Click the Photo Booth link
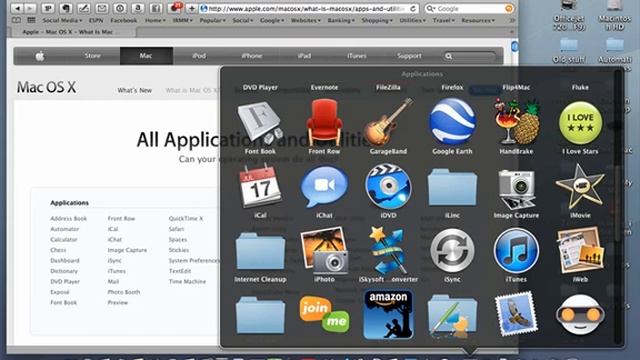 click(x=124, y=292)
